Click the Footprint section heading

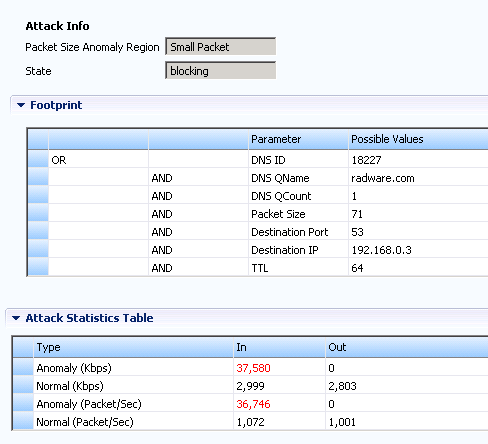[x=56, y=105]
